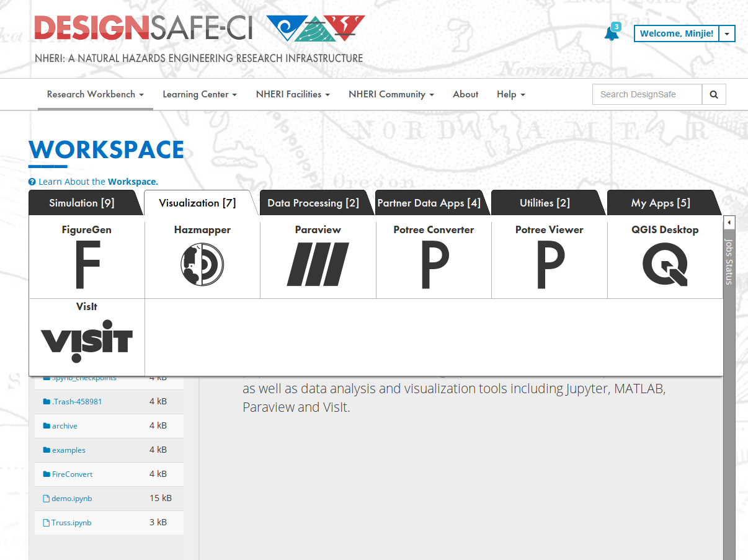Open the NHERI Community dropdown
This screenshot has height=560, width=748.
pyautogui.click(x=391, y=95)
